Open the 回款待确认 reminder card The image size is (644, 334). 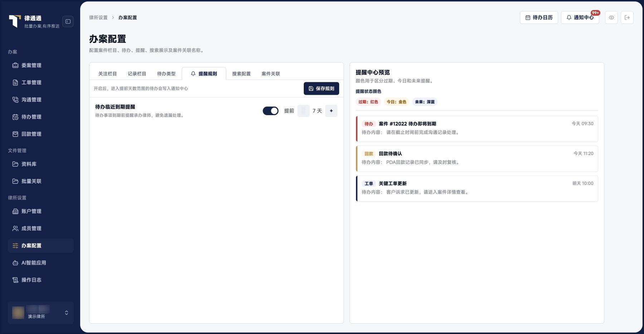tap(477, 159)
